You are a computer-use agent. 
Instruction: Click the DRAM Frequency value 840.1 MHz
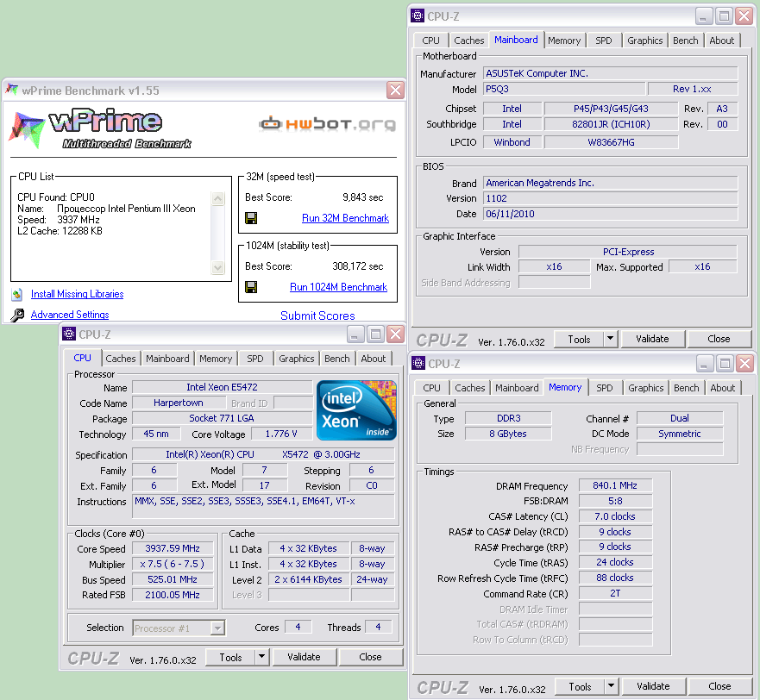(x=615, y=485)
